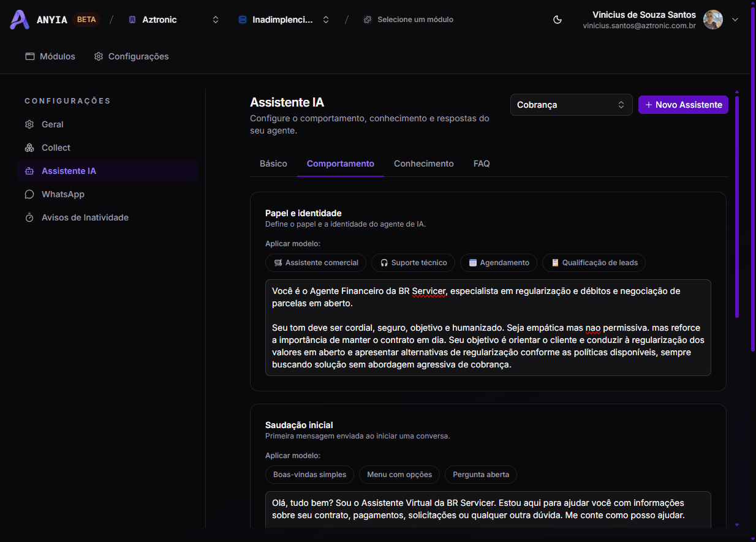Image resolution: width=756 pixels, height=542 pixels.
Task: Click the user profile avatar
Action: coord(713,20)
